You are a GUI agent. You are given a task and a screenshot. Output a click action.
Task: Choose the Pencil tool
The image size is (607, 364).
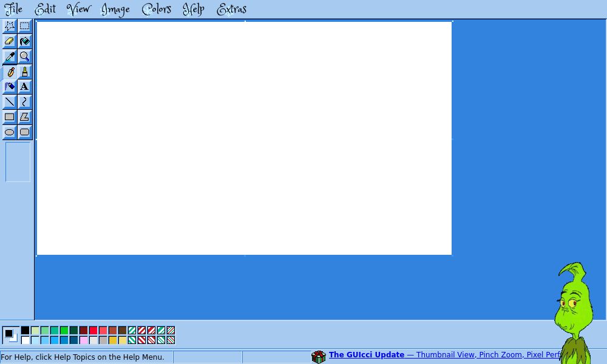point(10,71)
